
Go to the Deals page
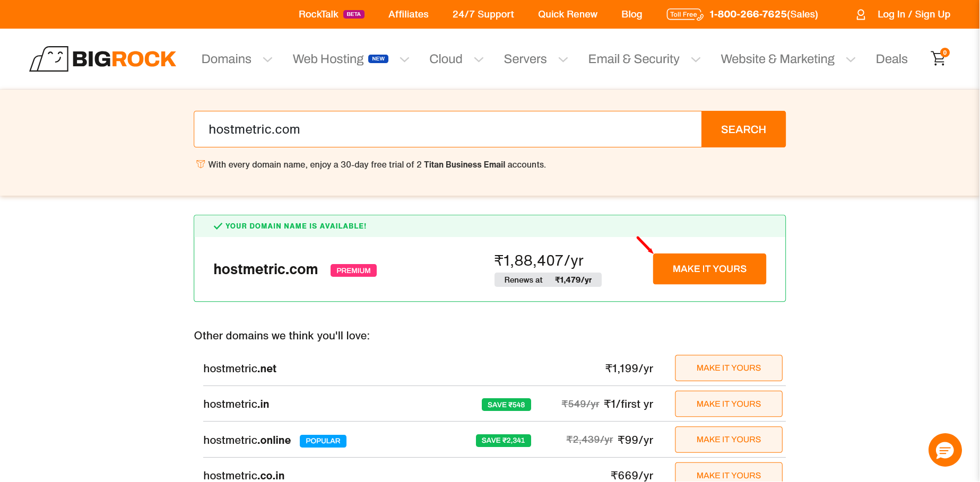click(x=891, y=59)
